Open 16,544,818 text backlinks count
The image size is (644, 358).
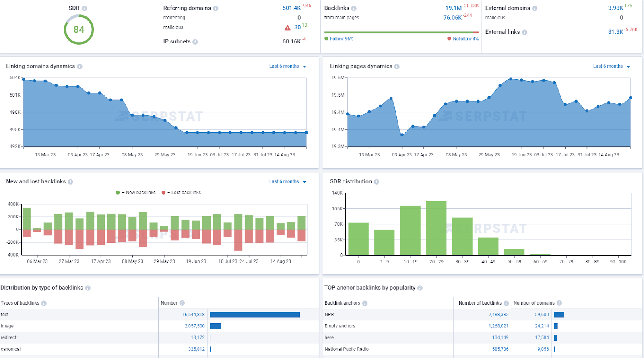[x=193, y=315]
